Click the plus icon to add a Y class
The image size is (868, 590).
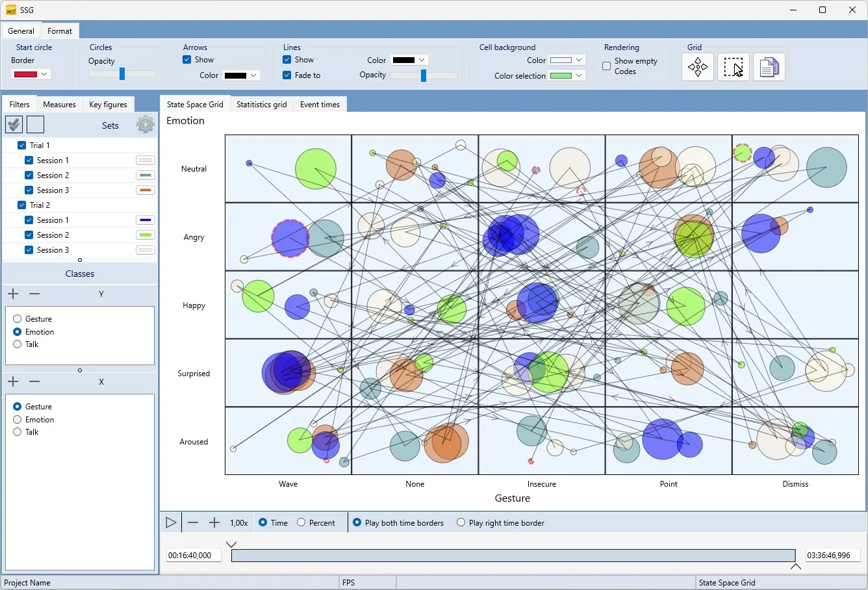12,294
